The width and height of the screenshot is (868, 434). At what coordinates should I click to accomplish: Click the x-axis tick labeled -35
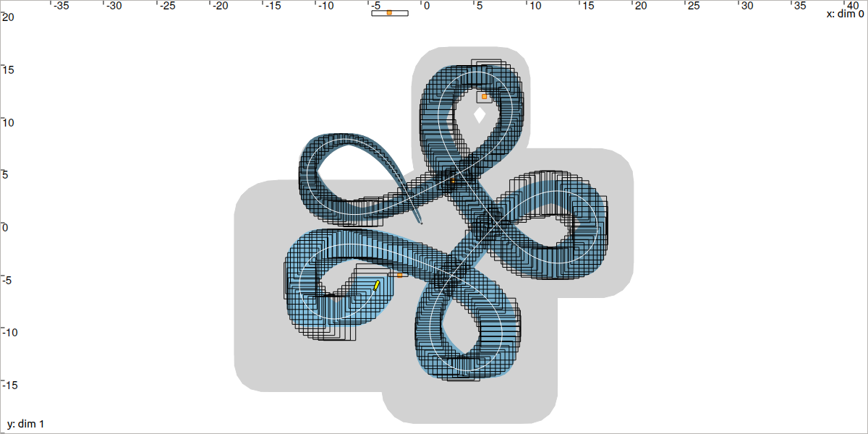click(60, 6)
